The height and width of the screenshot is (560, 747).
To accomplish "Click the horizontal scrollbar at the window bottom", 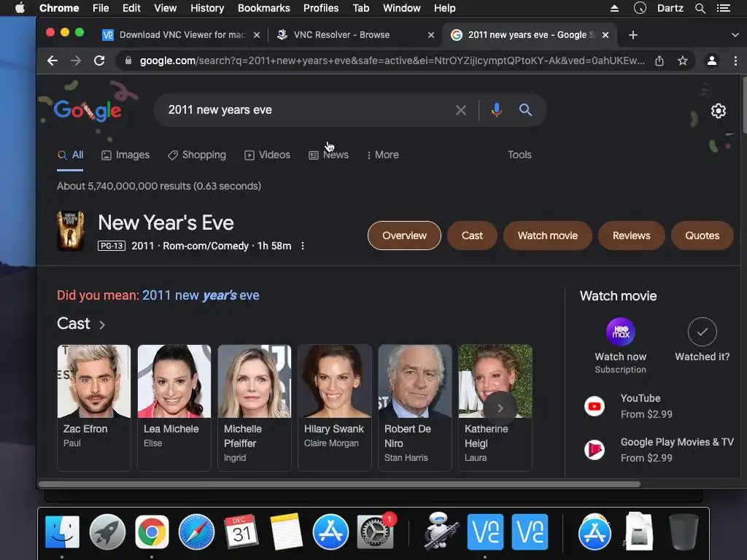I will pos(339,484).
